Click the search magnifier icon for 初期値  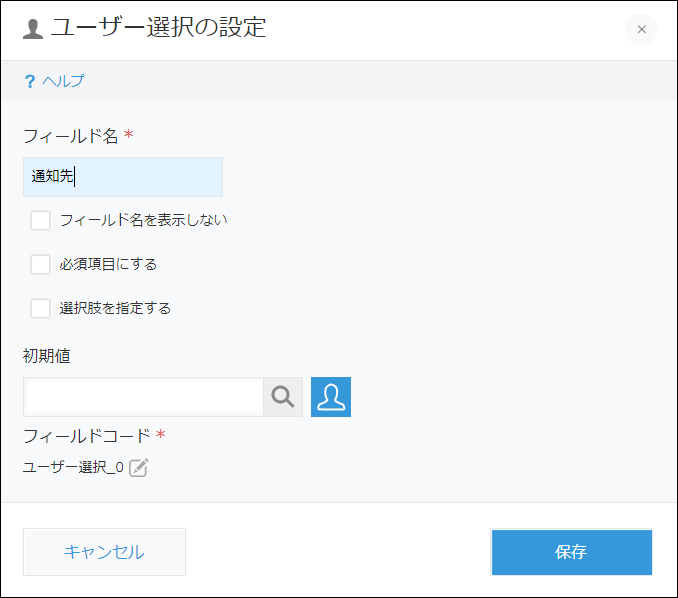click(283, 397)
